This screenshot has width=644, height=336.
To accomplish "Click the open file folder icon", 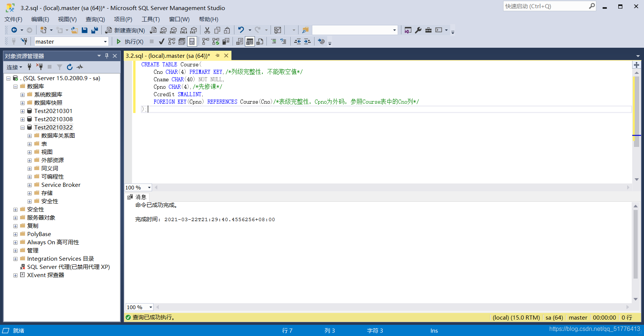I will [x=75, y=30].
